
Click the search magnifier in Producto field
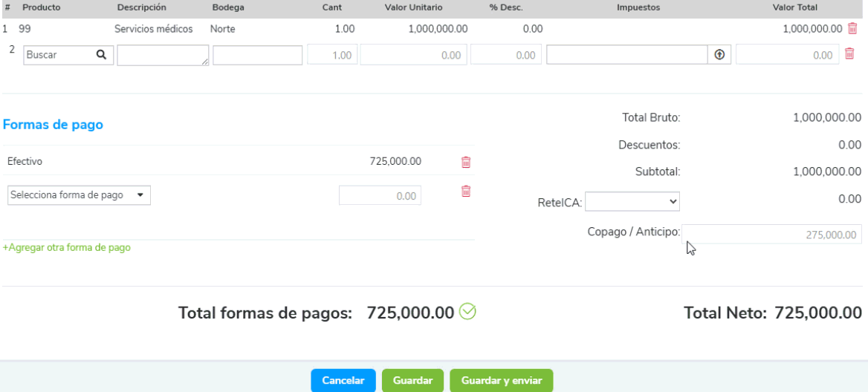pos(101,55)
